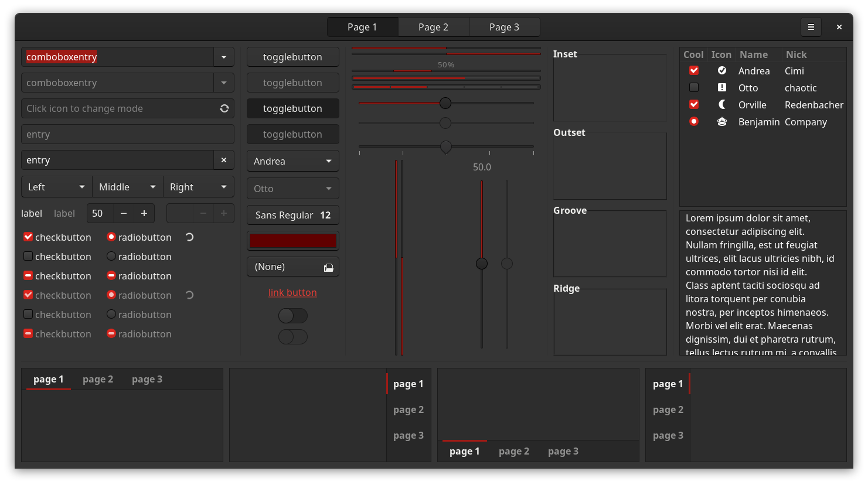
Task: Click the checkmark icon in Andrea row
Action: (x=722, y=70)
